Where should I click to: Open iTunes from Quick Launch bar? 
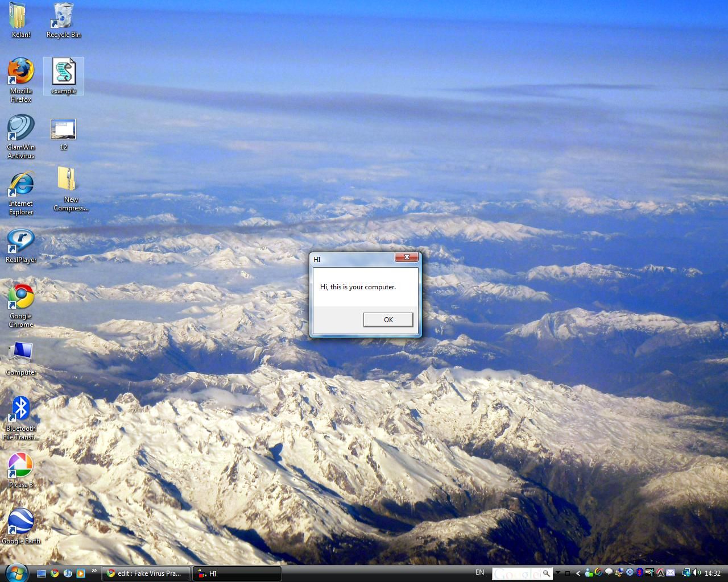click(x=68, y=573)
